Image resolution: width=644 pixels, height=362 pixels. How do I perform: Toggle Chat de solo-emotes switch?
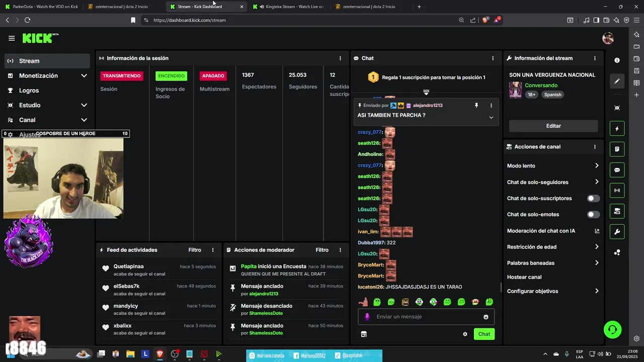point(594,215)
